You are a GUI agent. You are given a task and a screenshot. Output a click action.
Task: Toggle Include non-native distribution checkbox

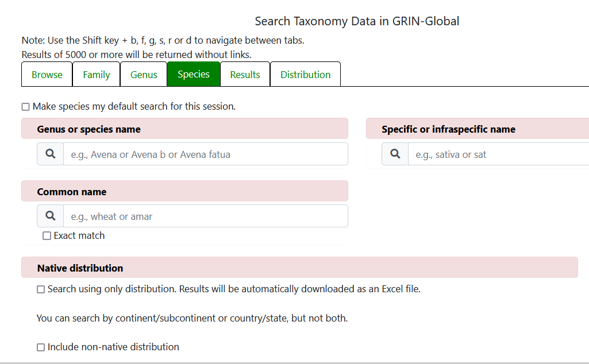pyautogui.click(x=41, y=347)
